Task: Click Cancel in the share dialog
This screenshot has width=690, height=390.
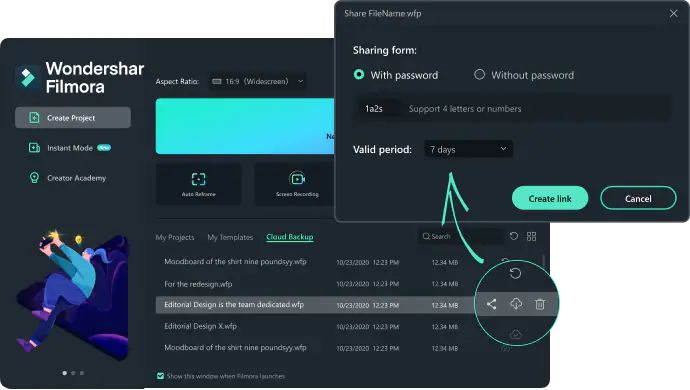Action: coord(638,199)
